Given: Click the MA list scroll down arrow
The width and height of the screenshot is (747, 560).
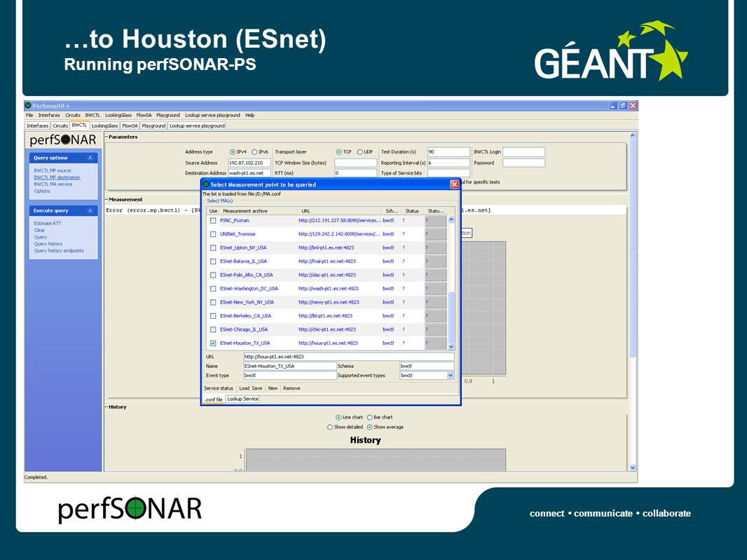Looking at the screenshot, I should (x=451, y=346).
